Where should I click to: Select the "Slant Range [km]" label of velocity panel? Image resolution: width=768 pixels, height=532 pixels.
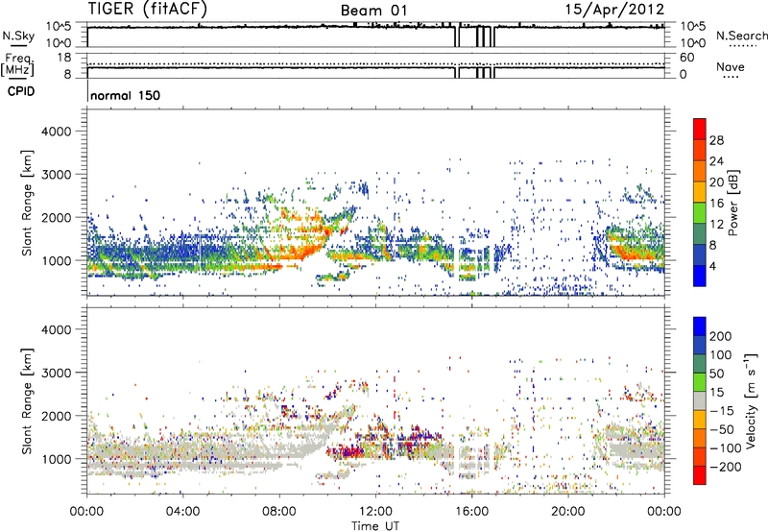tap(27, 400)
